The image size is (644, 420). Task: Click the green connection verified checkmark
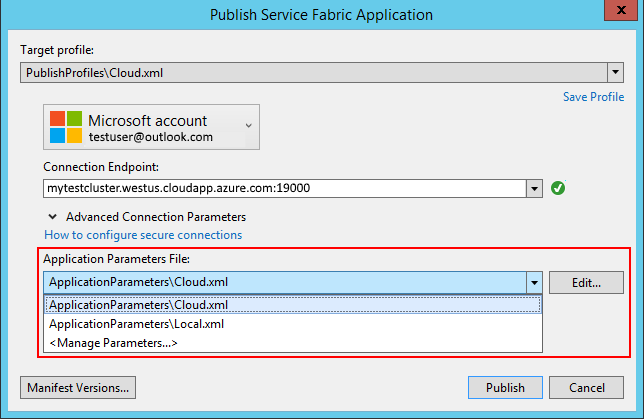558,188
